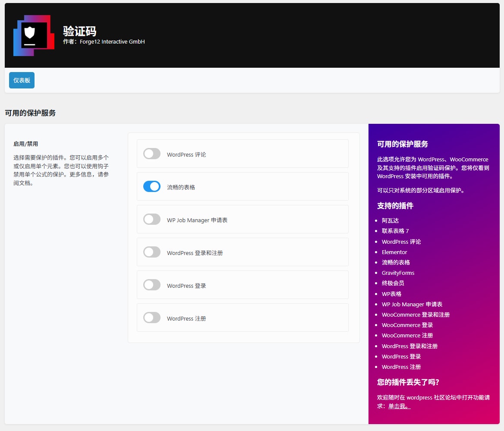Follow the 单击我 forum link
This screenshot has height=431, width=504.
[x=398, y=406]
